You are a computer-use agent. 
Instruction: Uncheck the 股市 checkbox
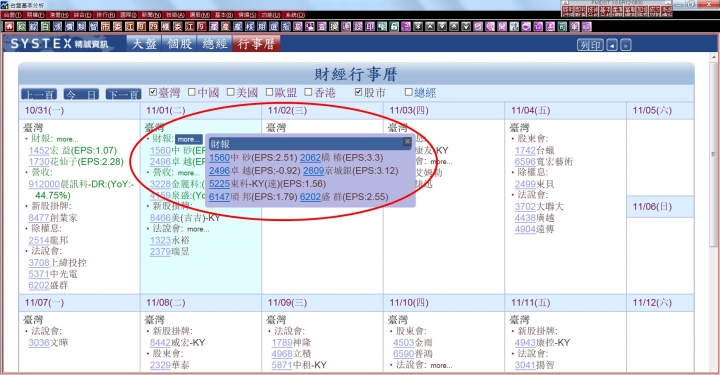coord(359,92)
